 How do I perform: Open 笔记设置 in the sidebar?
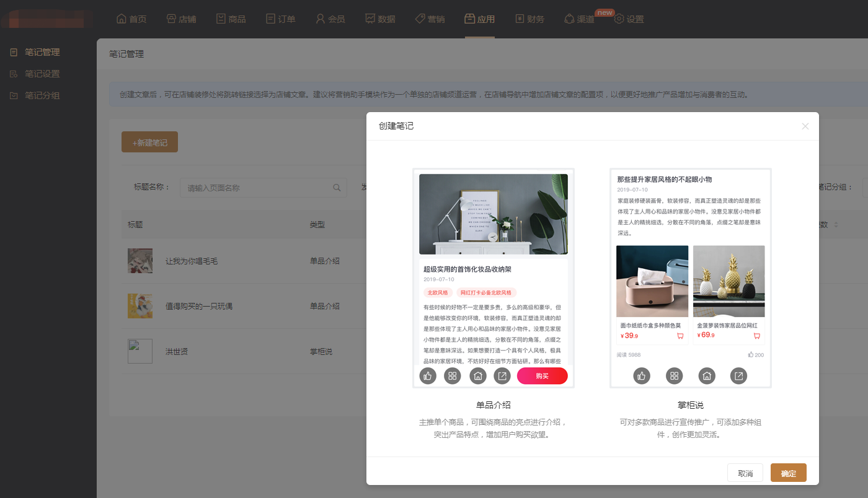[x=42, y=74]
